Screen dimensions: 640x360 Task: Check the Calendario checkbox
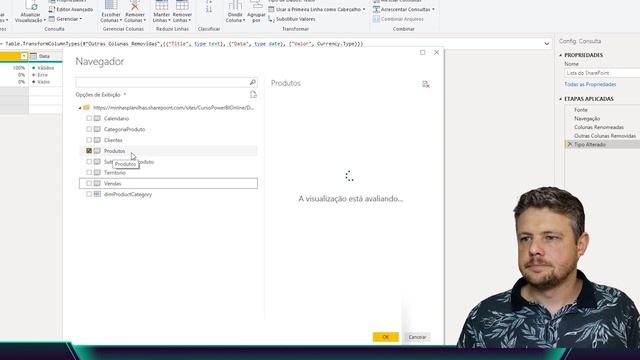(x=89, y=118)
